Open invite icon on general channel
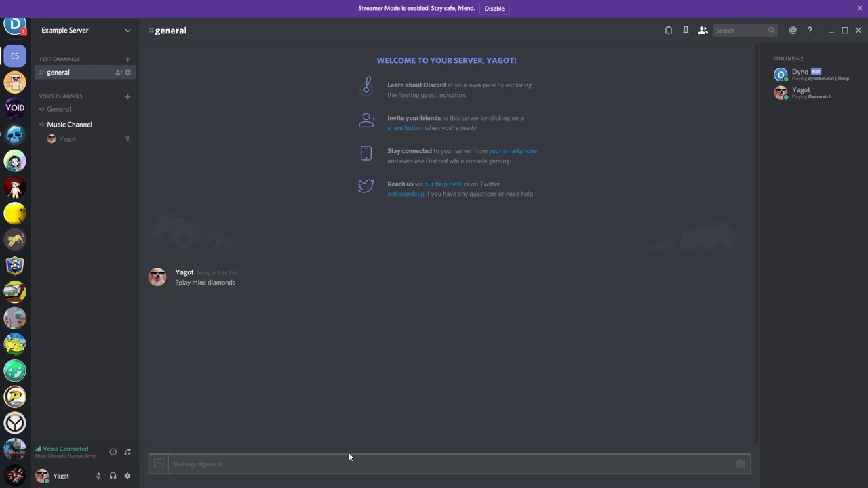Image resolution: width=868 pixels, height=488 pixels. tap(118, 73)
